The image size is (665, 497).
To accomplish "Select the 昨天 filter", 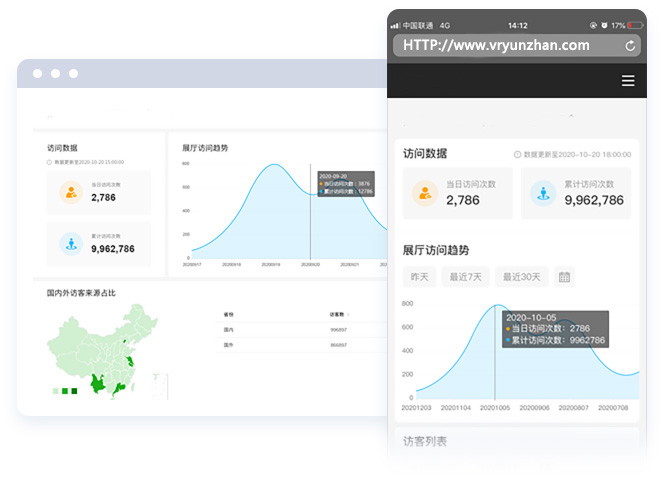I will pyautogui.click(x=419, y=277).
